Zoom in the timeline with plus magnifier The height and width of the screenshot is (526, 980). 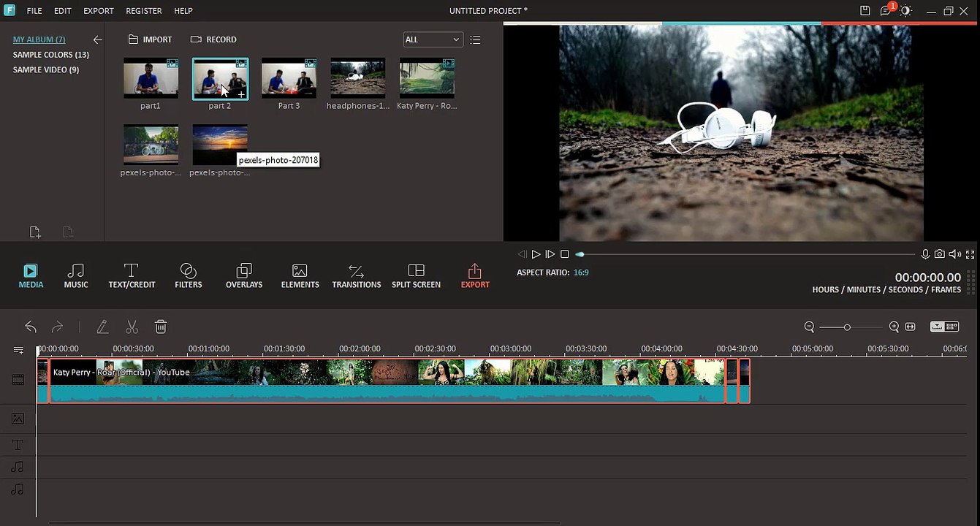894,327
